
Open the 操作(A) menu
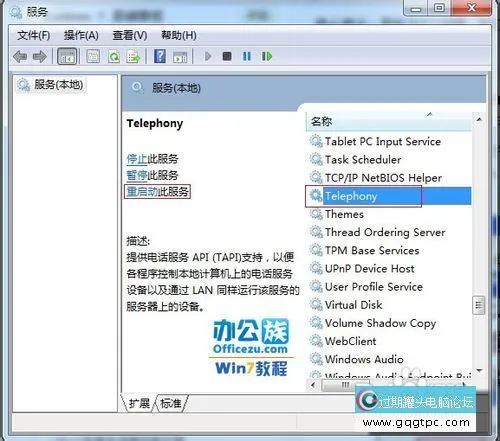(81, 35)
